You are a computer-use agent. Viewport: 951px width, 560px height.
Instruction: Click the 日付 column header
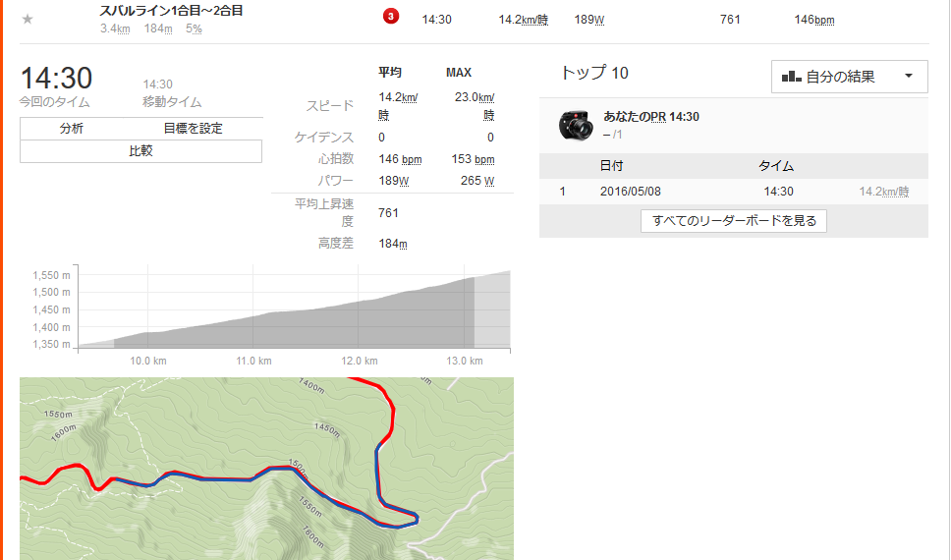click(x=611, y=166)
